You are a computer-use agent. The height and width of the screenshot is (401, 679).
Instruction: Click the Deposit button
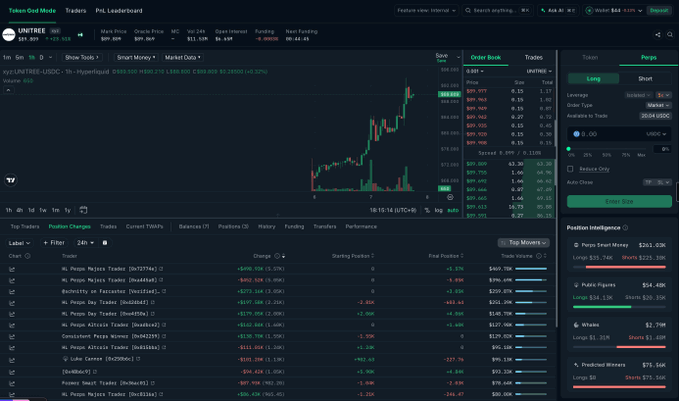tap(659, 10)
